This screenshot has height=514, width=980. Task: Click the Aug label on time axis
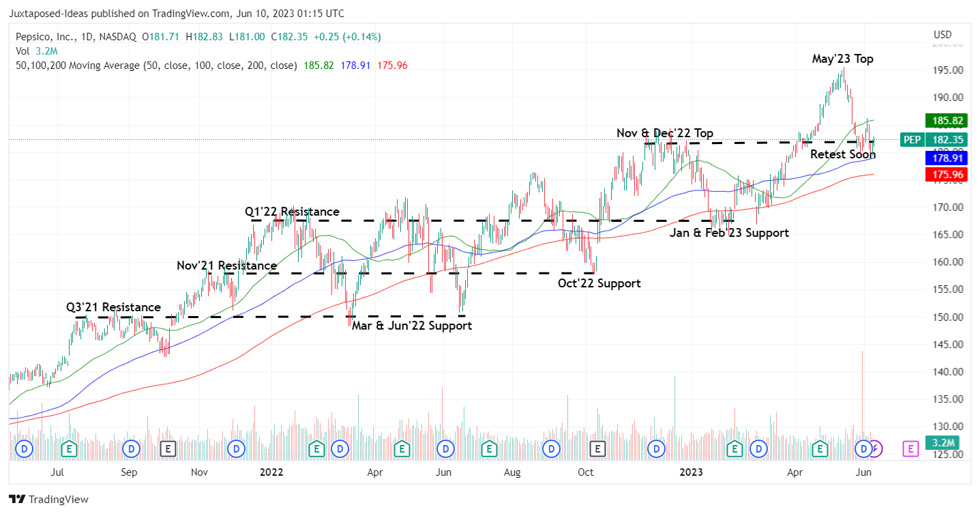point(513,472)
